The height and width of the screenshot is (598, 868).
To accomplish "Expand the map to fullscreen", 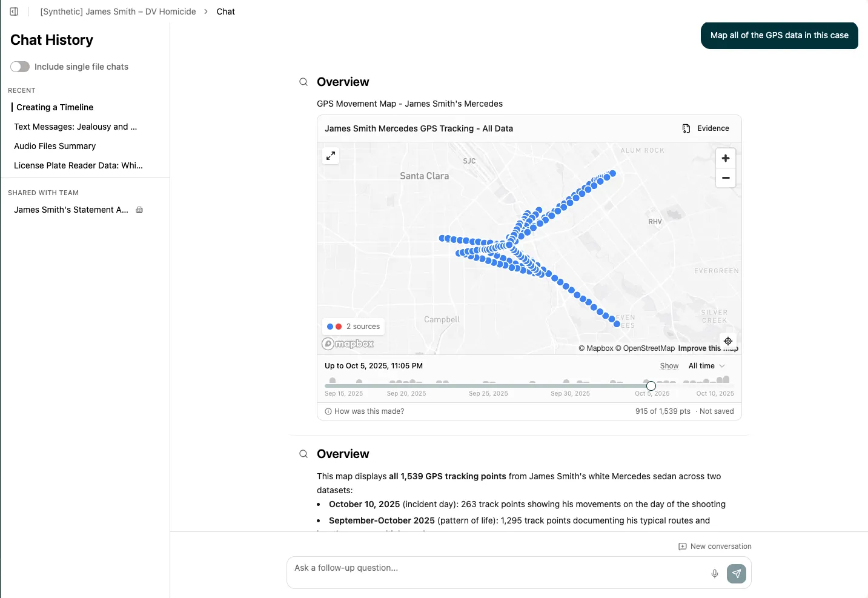I will (x=331, y=156).
